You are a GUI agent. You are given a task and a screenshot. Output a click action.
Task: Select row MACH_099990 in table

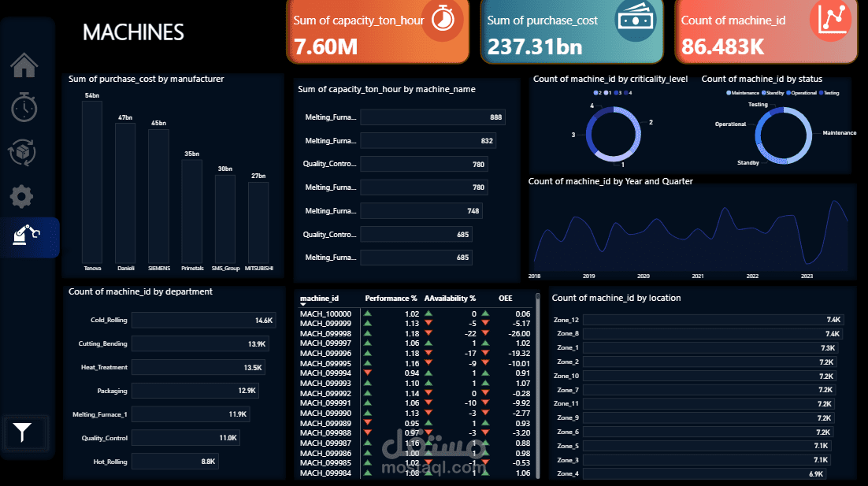tap(415, 413)
